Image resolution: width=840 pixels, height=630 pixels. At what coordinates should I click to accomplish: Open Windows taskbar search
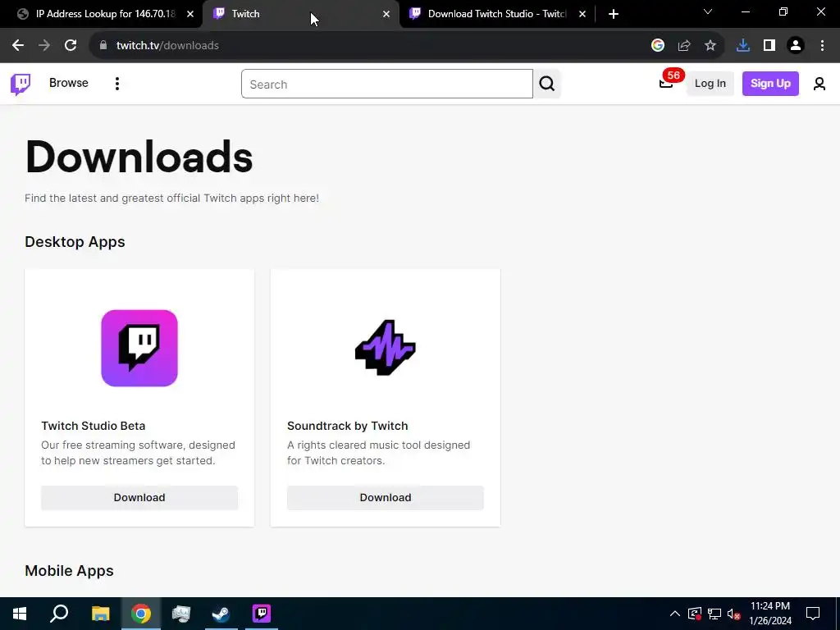click(x=59, y=614)
